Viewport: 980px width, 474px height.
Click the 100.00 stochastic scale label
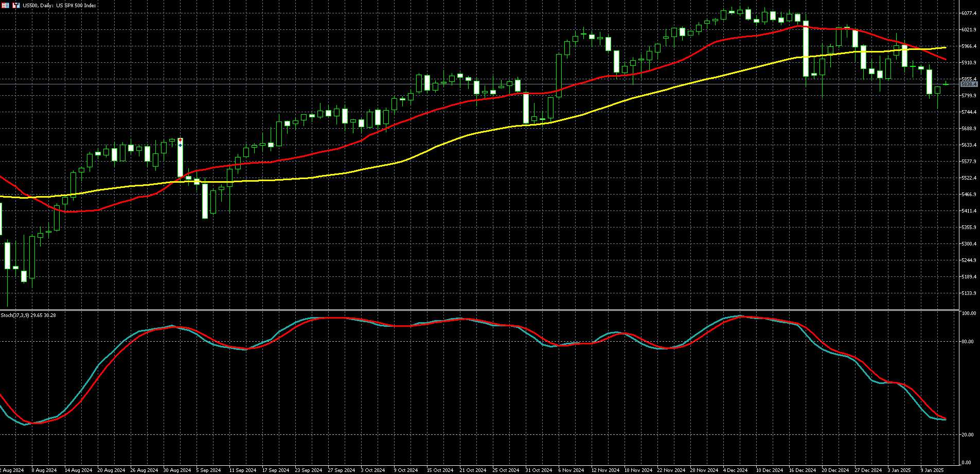[969, 313]
